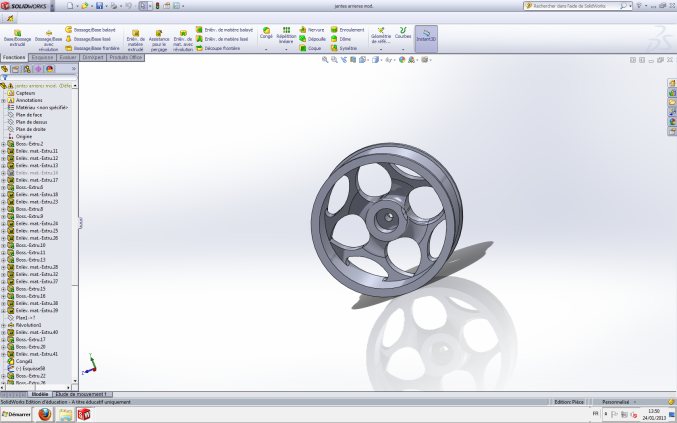Open the dropdown arrow under Congé
Image resolution: width=677 pixels, height=423 pixels.
pyautogui.click(x=266, y=50)
